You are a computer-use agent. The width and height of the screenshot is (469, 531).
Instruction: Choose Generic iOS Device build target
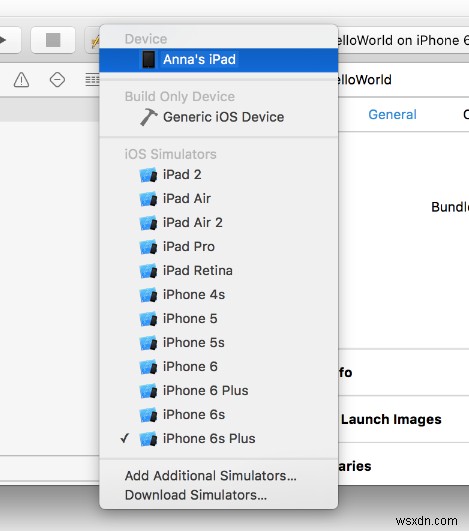[x=218, y=117]
